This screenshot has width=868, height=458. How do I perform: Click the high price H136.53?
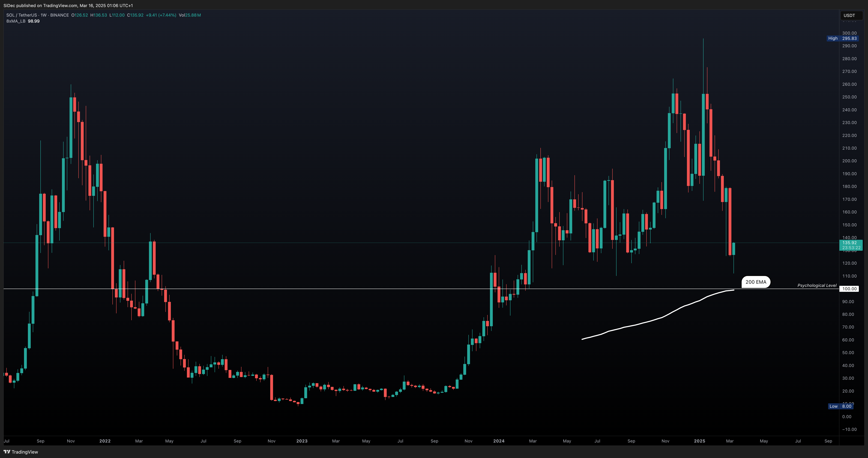tap(99, 15)
